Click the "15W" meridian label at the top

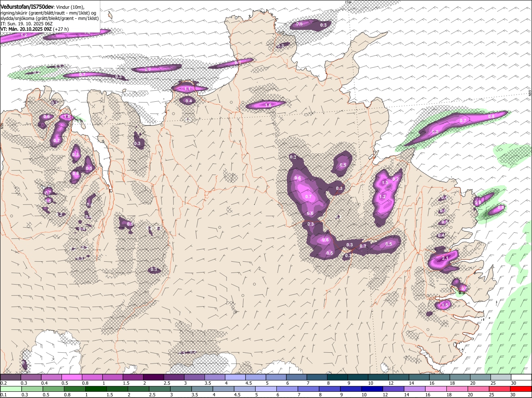pyautogui.click(x=348, y=2)
